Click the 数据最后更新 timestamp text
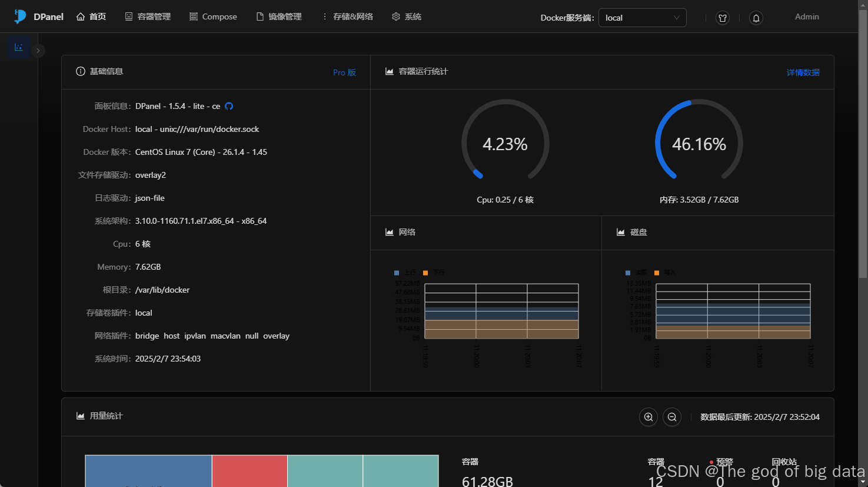Image resolution: width=868 pixels, height=487 pixels. click(760, 417)
